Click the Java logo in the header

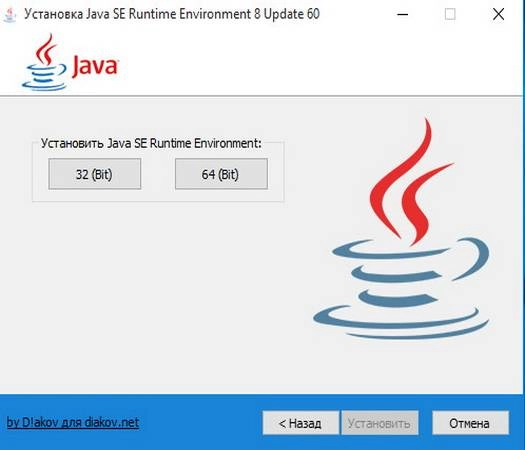[x=70, y=63]
